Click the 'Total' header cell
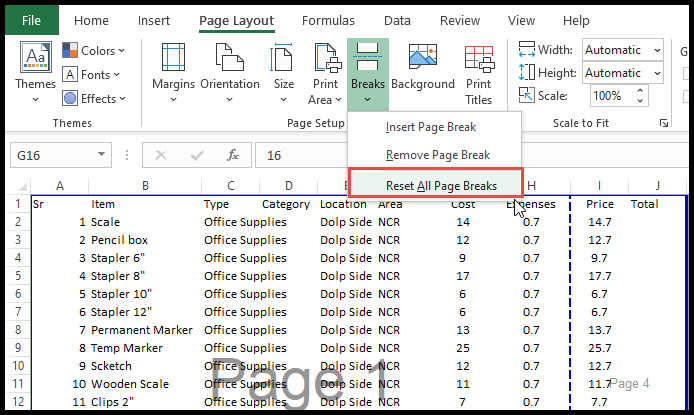 (x=657, y=204)
